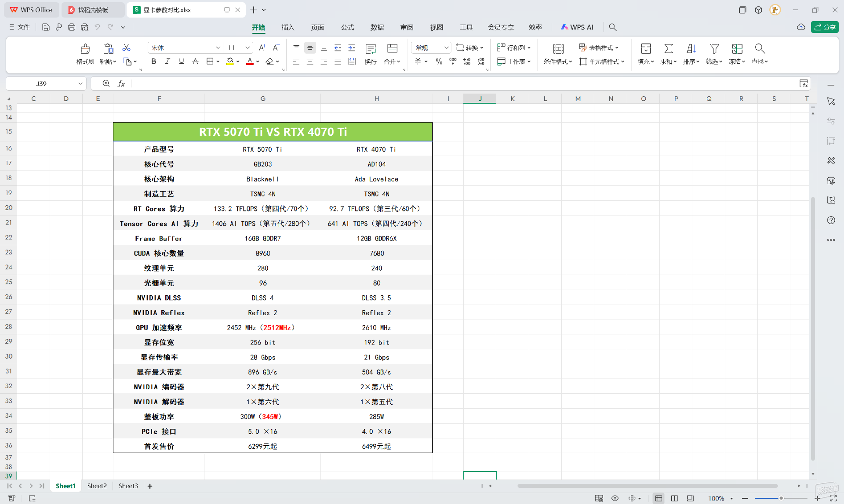
Task: Open the number format dropdown (常规)
Action: pyautogui.click(x=446, y=47)
